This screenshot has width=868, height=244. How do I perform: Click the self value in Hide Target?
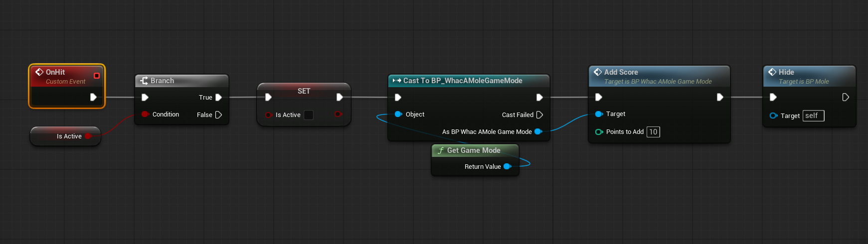(x=813, y=116)
